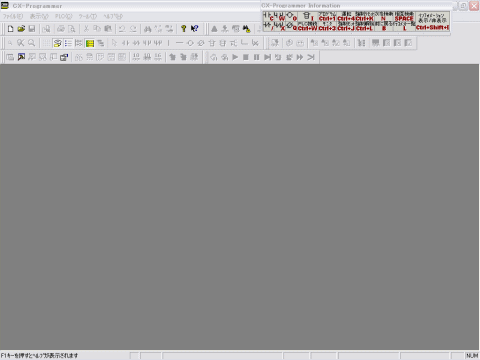Open the ファイル(F) menu

(x=13, y=16)
